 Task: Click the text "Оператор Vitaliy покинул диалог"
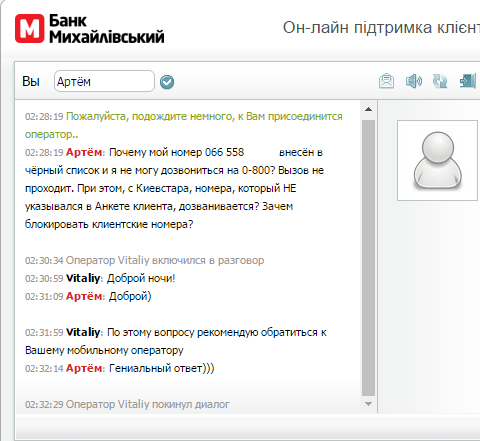(x=148, y=404)
